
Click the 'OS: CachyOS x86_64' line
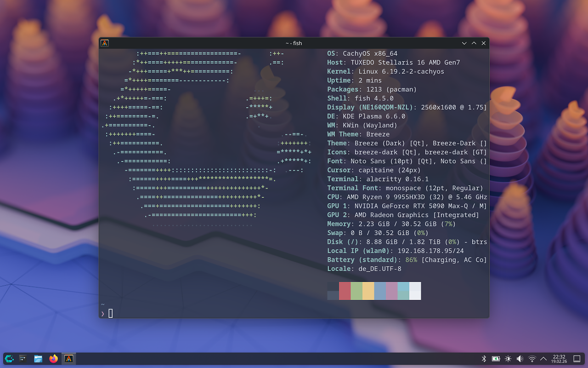(x=362, y=53)
